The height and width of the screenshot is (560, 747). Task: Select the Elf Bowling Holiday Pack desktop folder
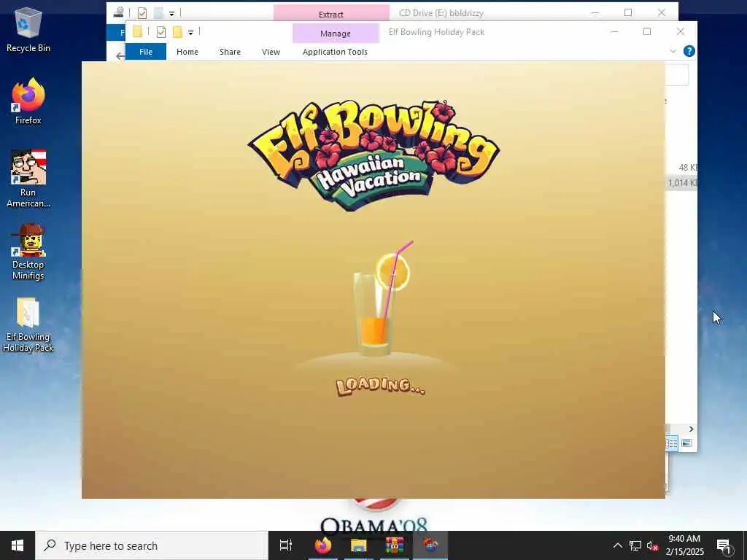pos(28,324)
